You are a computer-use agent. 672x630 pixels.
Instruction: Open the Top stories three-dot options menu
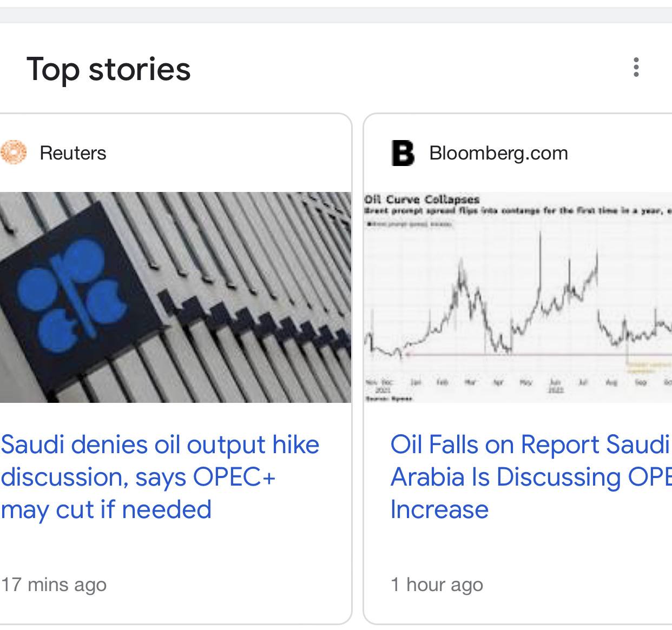click(636, 68)
